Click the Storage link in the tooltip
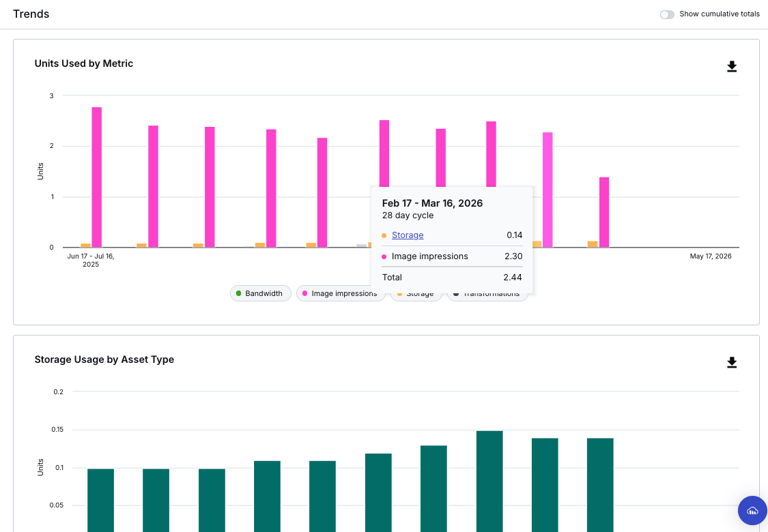The width and height of the screenshot is (768, 532). click(408, 235)
